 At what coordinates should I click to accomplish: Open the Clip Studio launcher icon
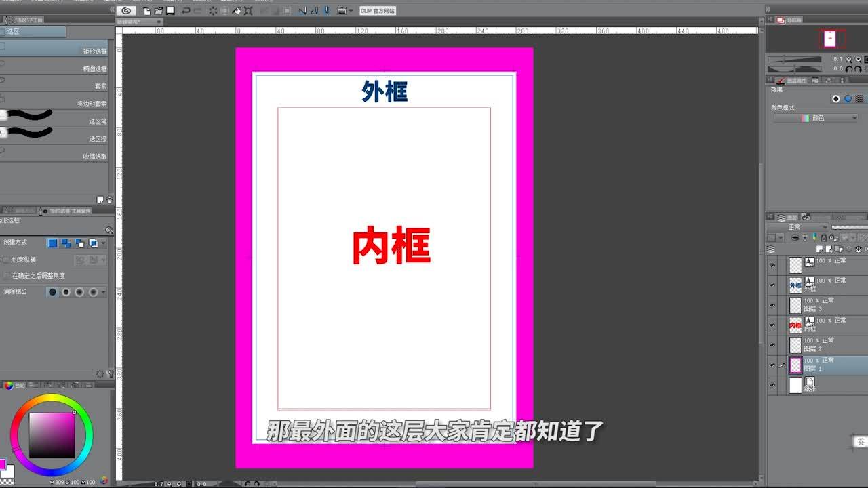126,11
